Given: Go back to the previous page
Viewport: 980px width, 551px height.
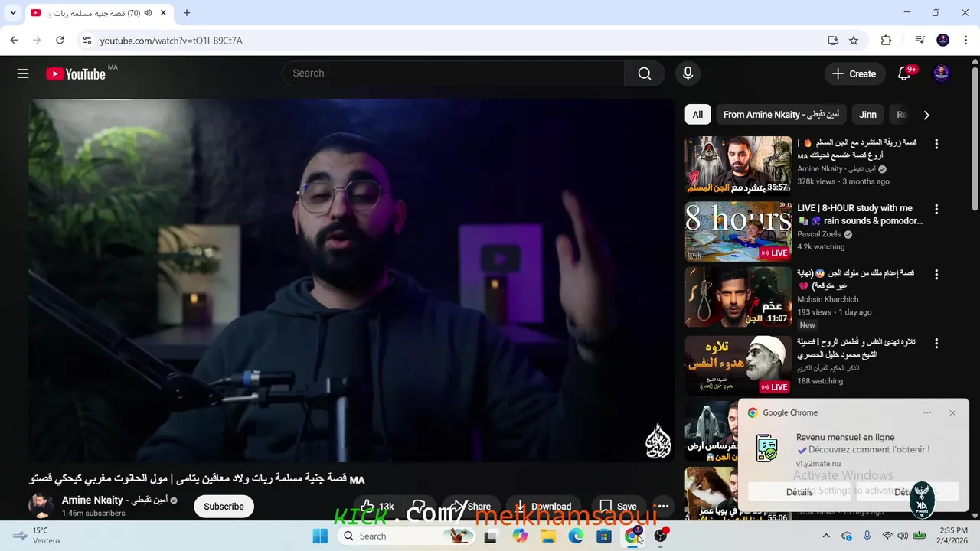Looking at the screenshot, I should [14, 40].
